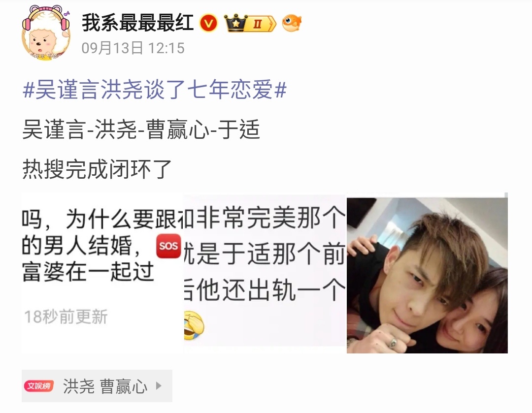Tap the 18秒前更新 text in first image

66,317
